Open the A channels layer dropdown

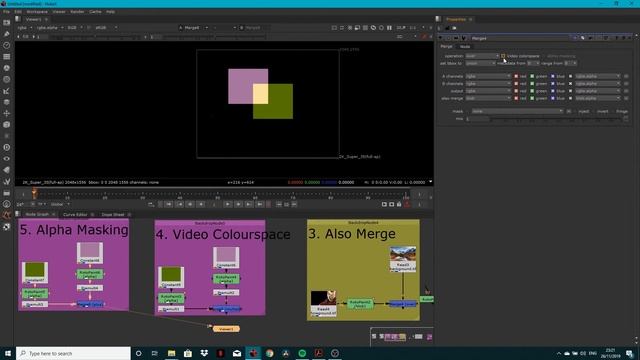click(488, 76)
